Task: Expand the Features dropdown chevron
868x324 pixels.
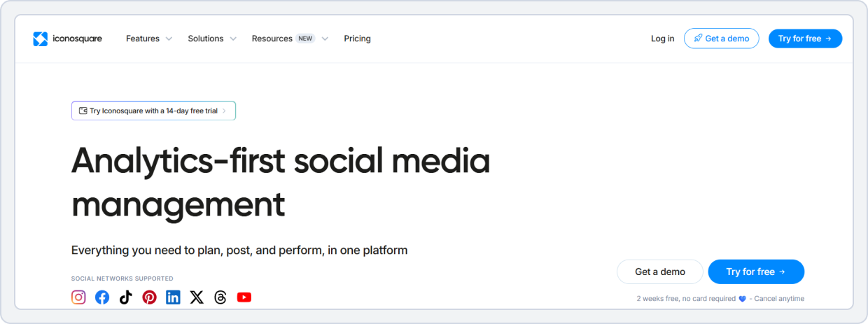Action: point(169,39)
